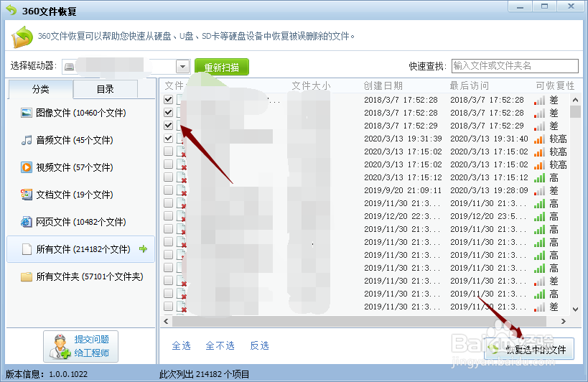The width and height of the screenshot is (588, 382).
Task: Select 视频文件 (57个文件) category
Action: point(80,167)
